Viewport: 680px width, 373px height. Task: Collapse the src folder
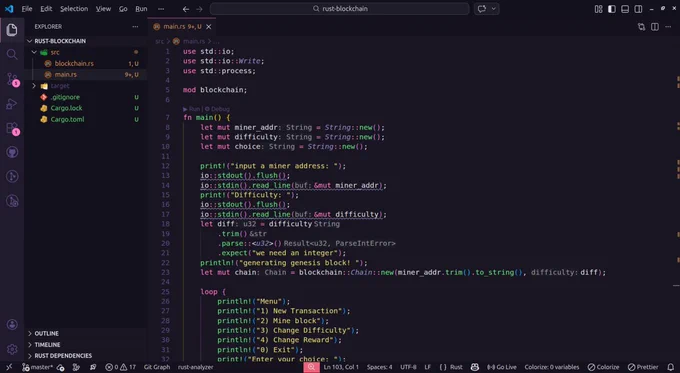pyautogui.click(x=34, y=52)
